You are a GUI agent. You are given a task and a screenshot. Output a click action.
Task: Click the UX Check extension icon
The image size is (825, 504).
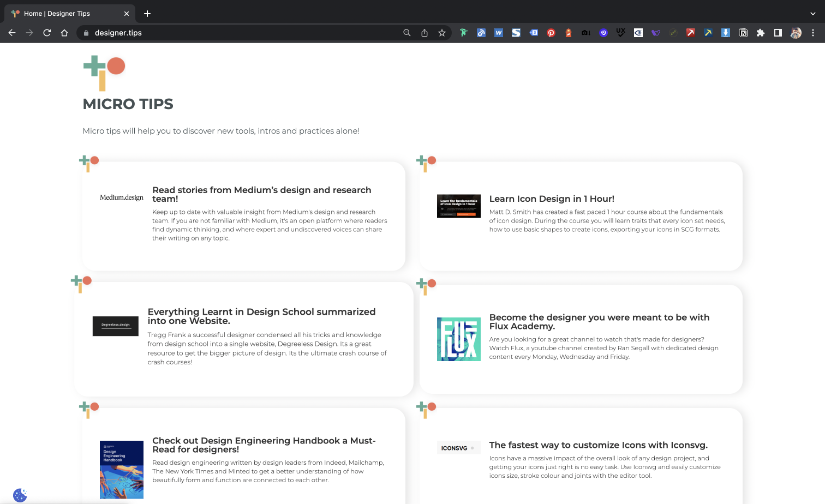point(620,33)
